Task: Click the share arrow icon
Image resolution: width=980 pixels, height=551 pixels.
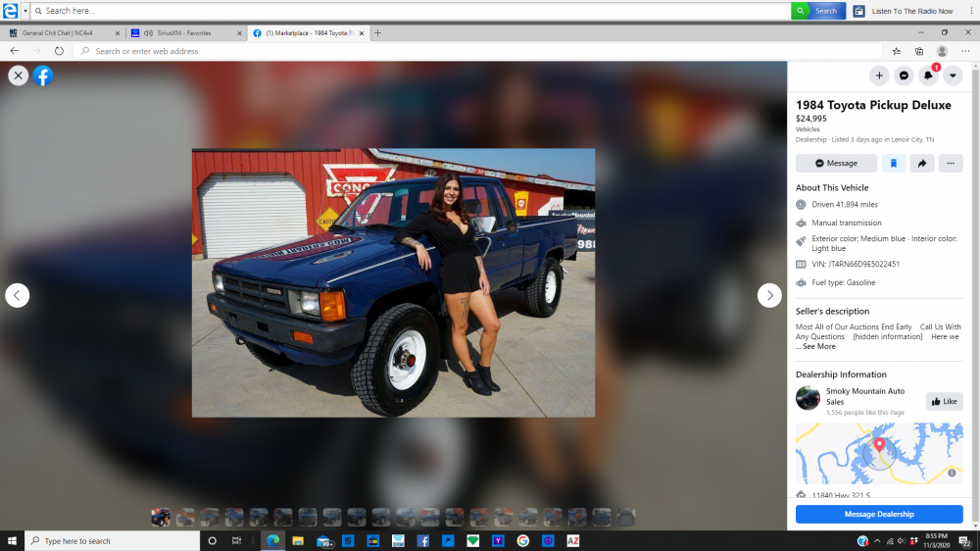Action: (922, 164)
